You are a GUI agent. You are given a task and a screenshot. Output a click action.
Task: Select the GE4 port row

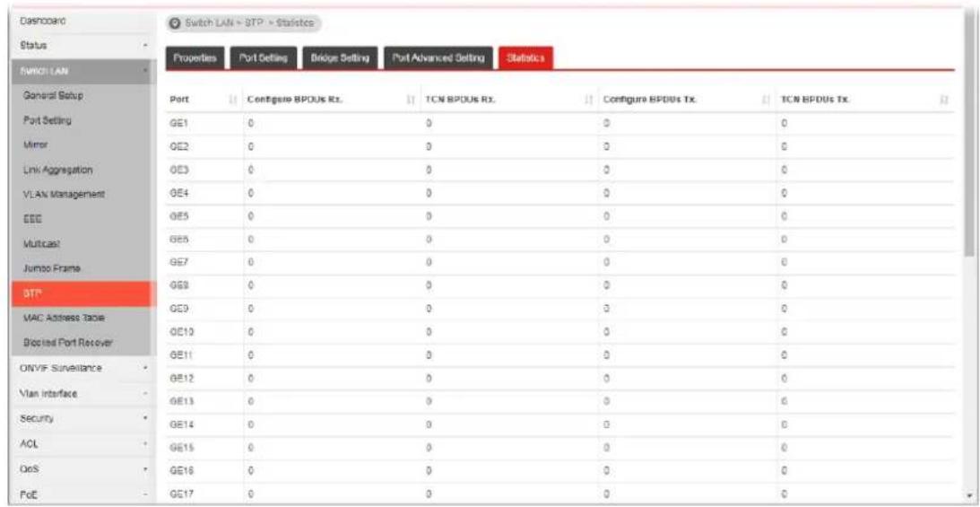(x=560, y=194)
